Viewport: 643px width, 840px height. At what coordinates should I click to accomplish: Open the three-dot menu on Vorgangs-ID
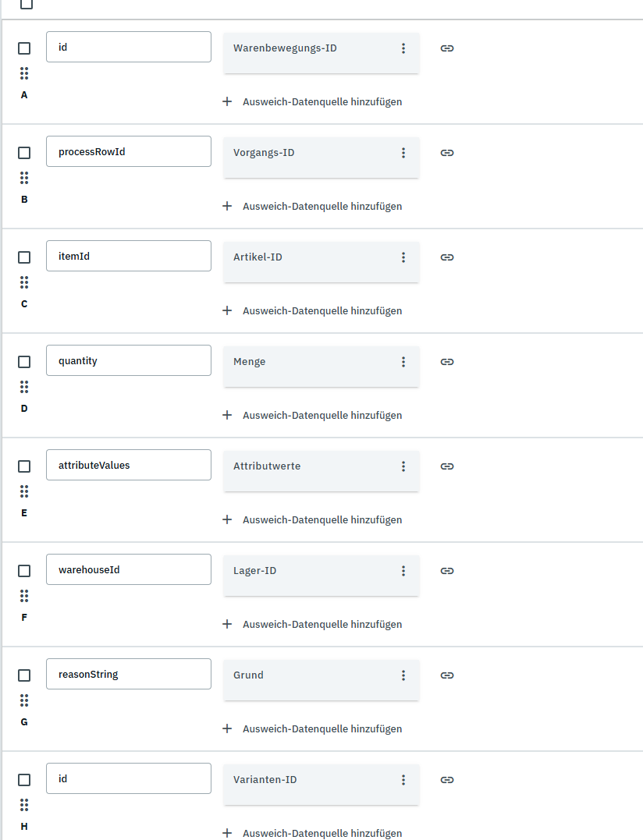pyautogui.click(x=403, y=153)
